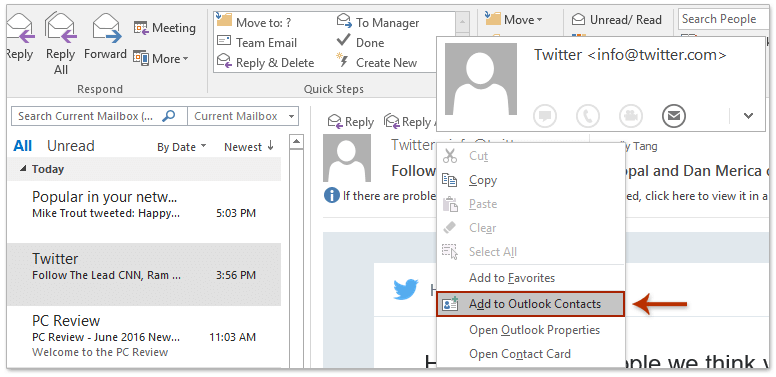Open the By Date arrangement dropdown
Screen dimensions: 776x377
(182, 147)
